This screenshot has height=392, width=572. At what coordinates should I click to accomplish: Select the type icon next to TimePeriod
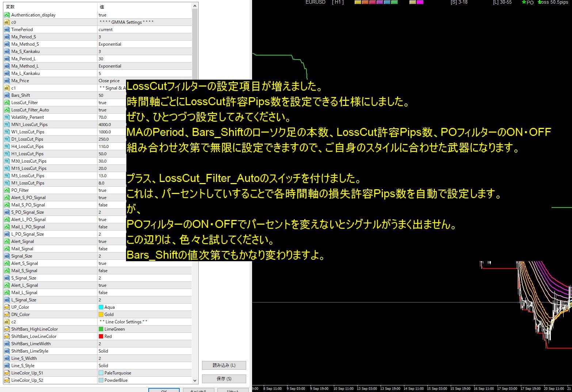(7, 30)
